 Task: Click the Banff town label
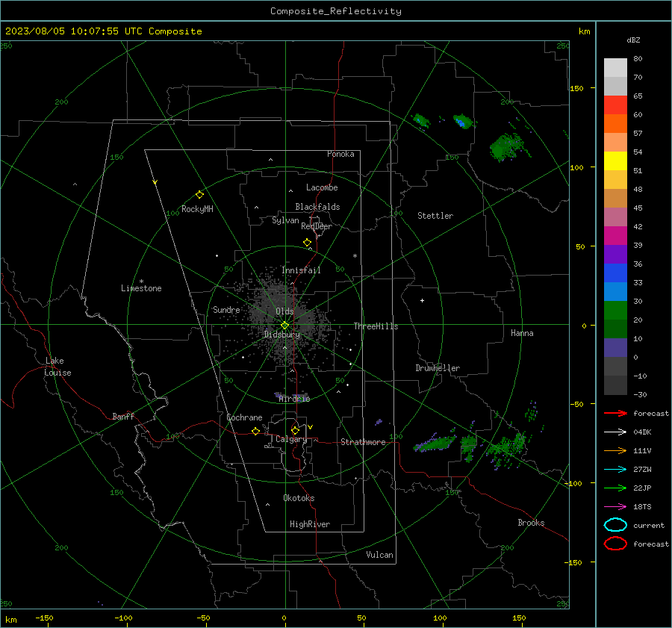click(x=123, y=416)
